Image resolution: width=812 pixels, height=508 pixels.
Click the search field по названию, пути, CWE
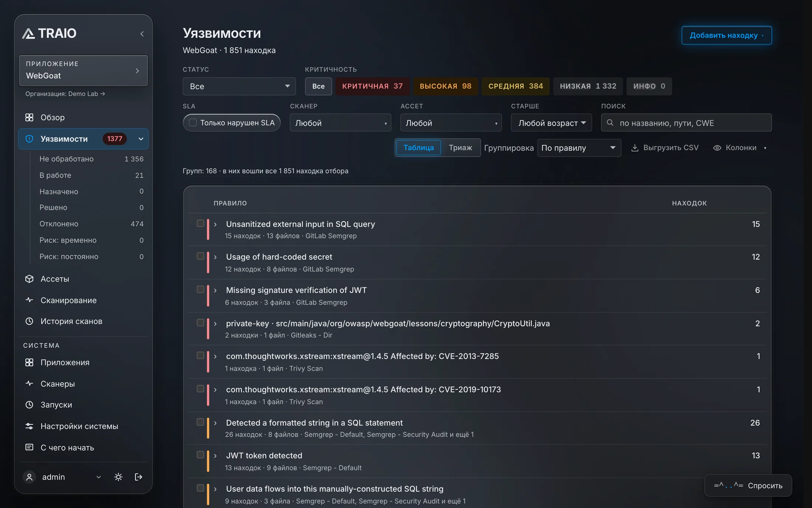[686, 123]
